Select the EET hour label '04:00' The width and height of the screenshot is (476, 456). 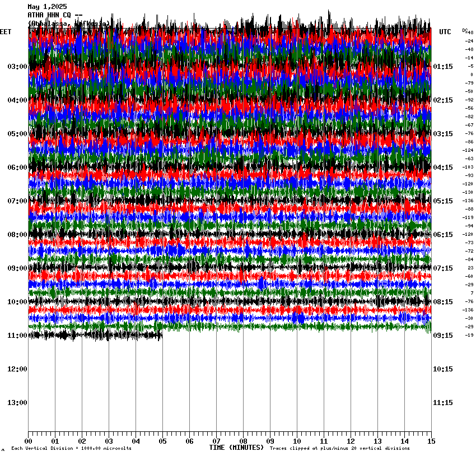(x=17, y=100)
